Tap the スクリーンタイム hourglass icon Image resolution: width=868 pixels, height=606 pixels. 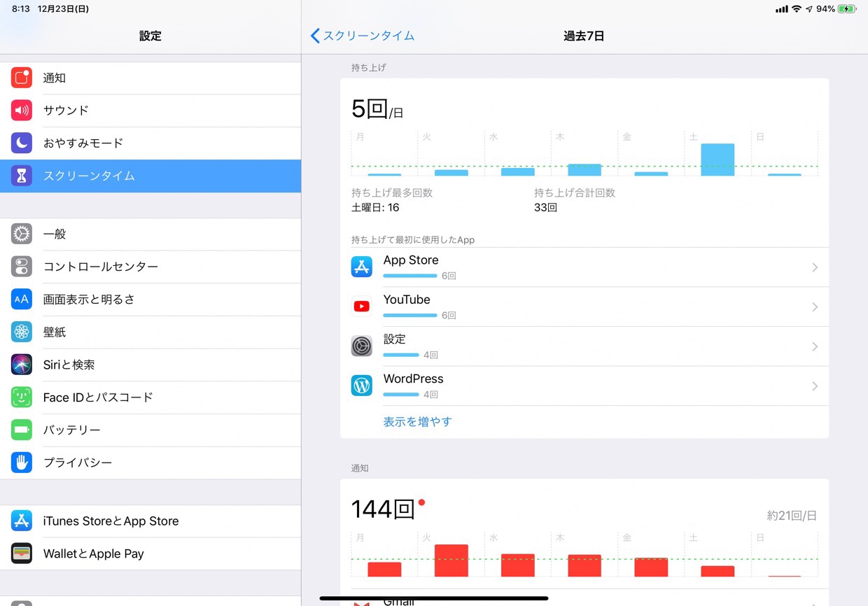[22, 176]
